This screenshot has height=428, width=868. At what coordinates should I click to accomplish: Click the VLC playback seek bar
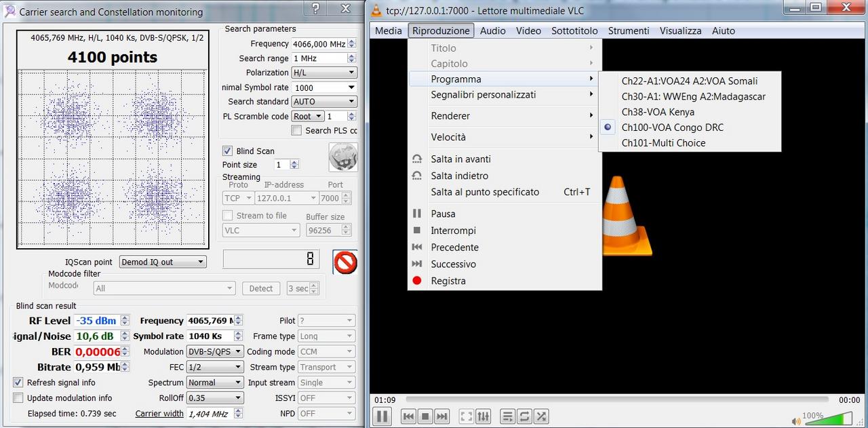pos(616,400)
